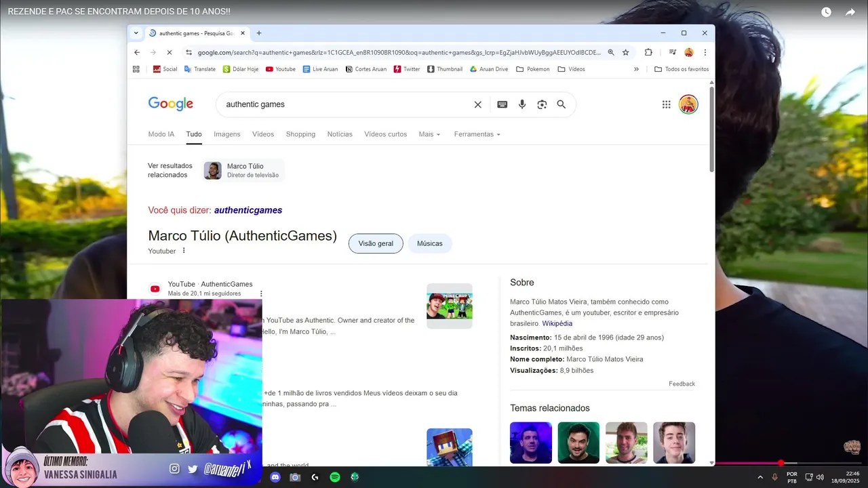The width and height of the screenshot is (868, 488).
Task: Expand the Ferramentas dropdown
Action: coord(477,134)
